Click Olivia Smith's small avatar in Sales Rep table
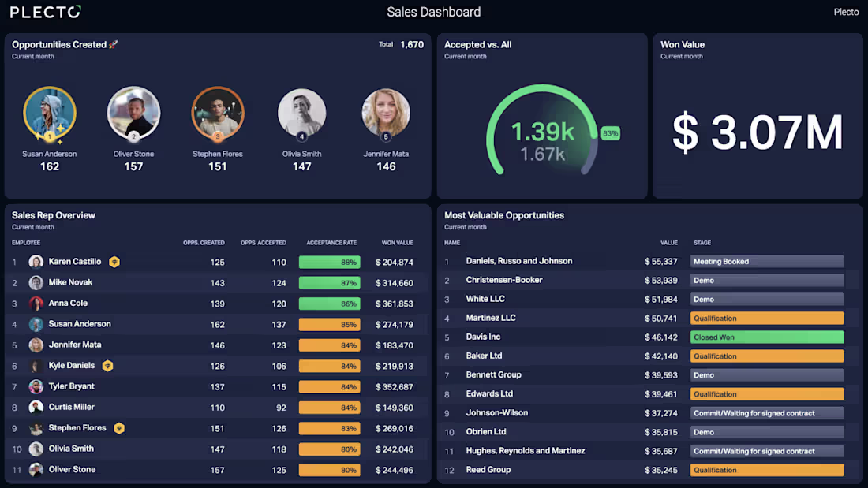This screenshot has height=488, width=868. (x=36, y=449)
